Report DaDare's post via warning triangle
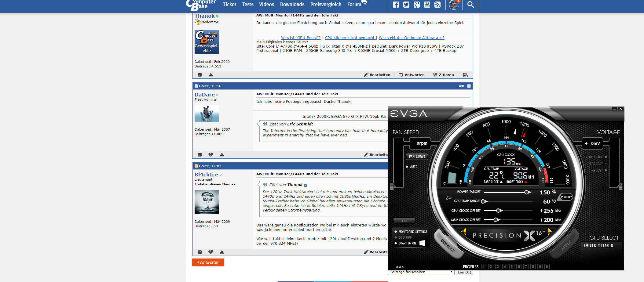The image size is (644, 282). point(222,155)
